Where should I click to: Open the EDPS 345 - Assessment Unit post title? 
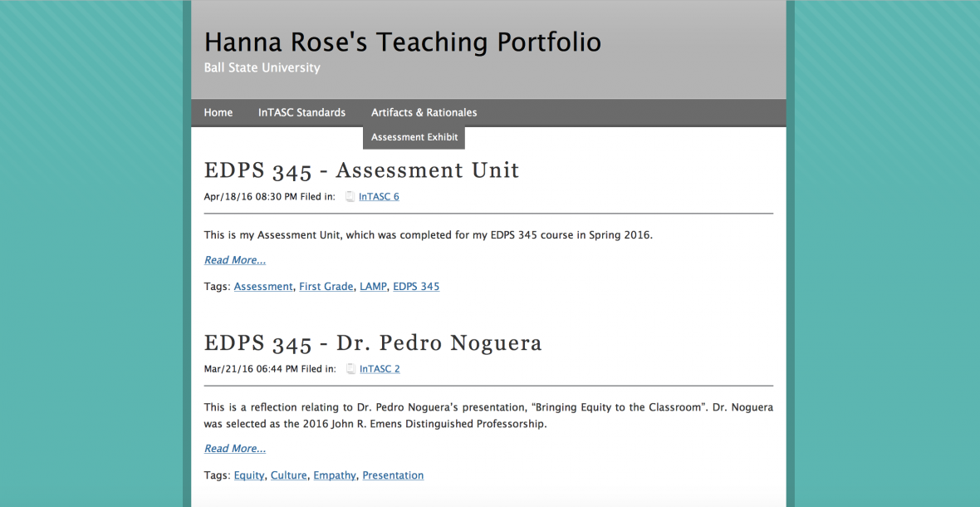[x=361, y=170]
